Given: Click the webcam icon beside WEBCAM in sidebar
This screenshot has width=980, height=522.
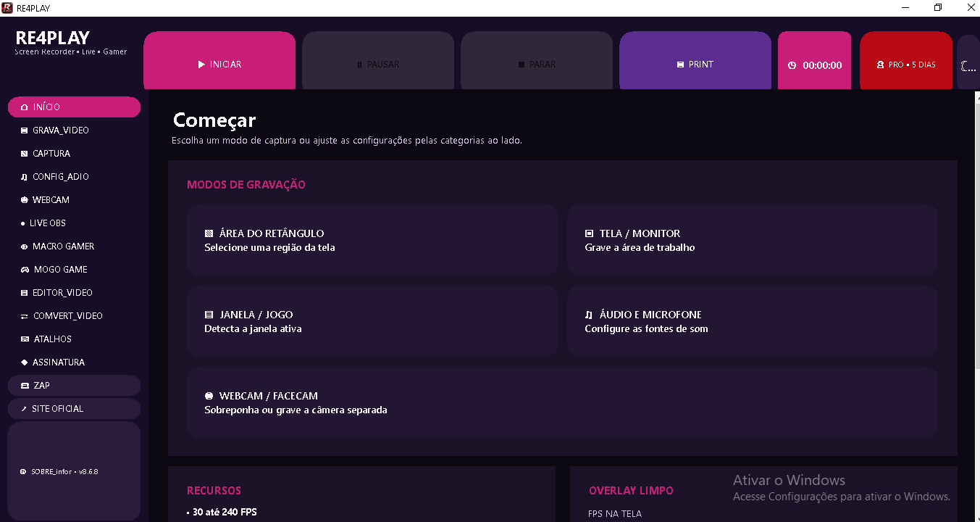Looking at the screenshot, I should (25, 200).
